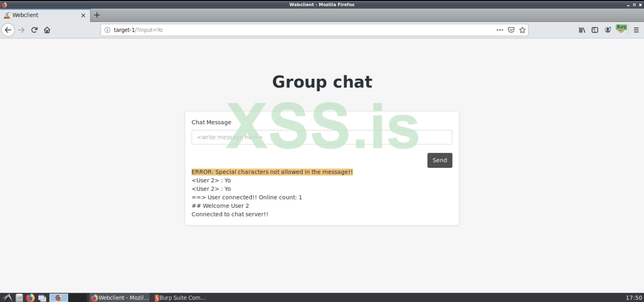Toggle the sidebar view icon
The image size is (644, 302).
tap(595, 30)
